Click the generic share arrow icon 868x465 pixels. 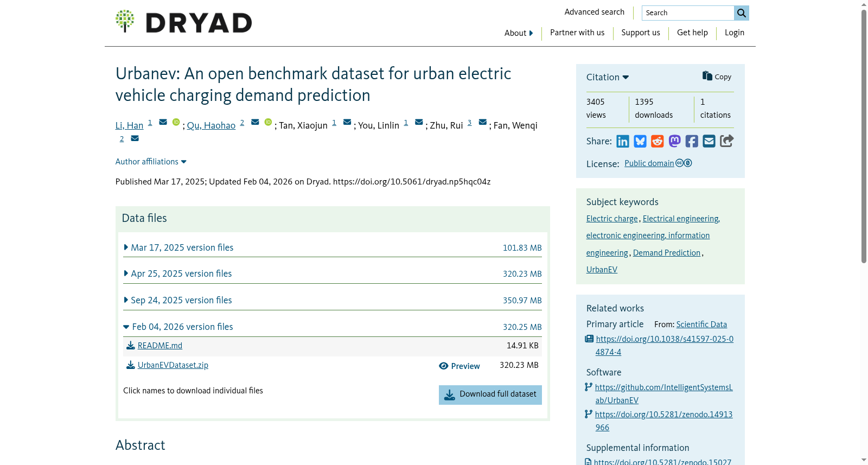727,141
